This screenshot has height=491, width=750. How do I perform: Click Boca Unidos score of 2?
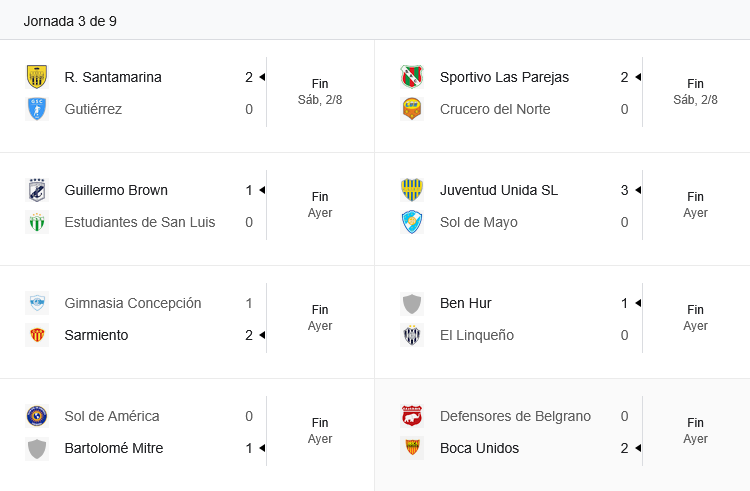coord(624,448)
